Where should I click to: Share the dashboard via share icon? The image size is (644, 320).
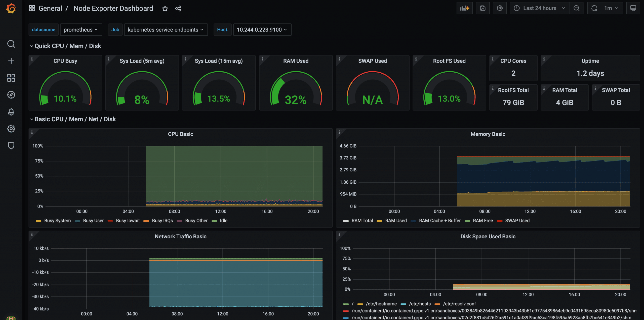(x=178, y=9)
